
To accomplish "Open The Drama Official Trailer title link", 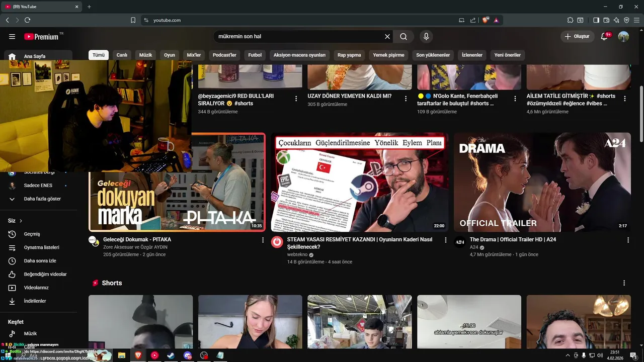I will click(x=513, y=240).
